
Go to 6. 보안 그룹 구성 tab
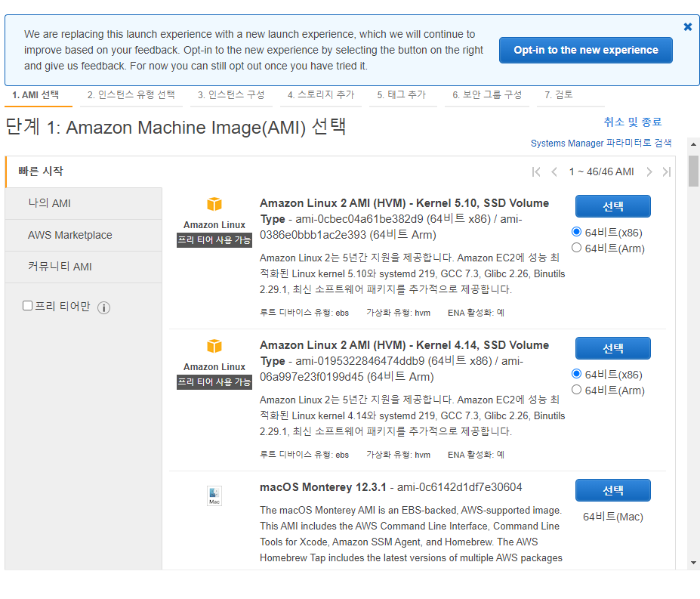pyautogui.click(x=487, y=94)
